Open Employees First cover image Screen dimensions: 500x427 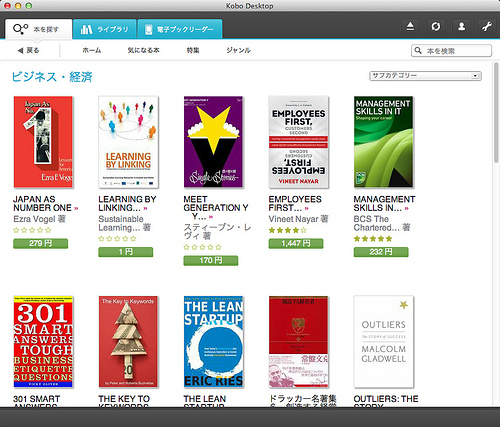(299, 142)
